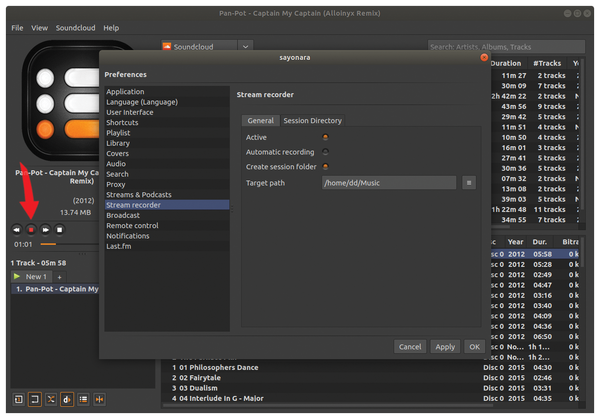Open the File menu
The image size is (600, 419).
pyautogui.click(x=17, y=28)
